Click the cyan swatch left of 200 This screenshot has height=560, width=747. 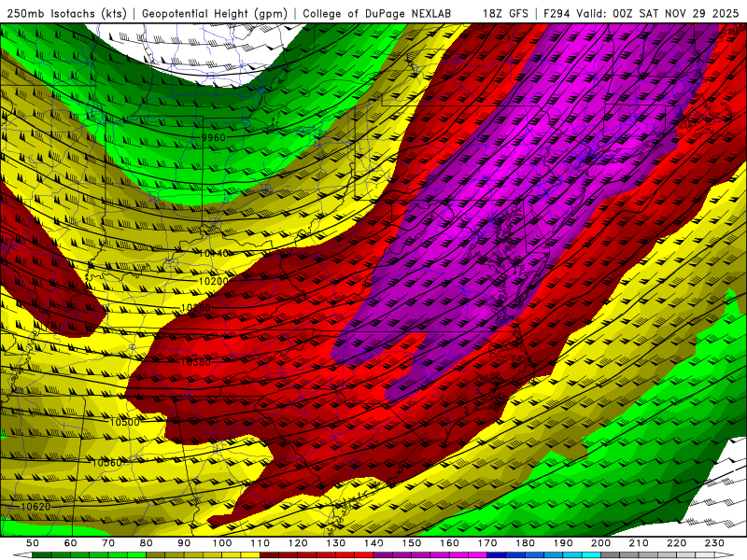(x=591, y=554)
